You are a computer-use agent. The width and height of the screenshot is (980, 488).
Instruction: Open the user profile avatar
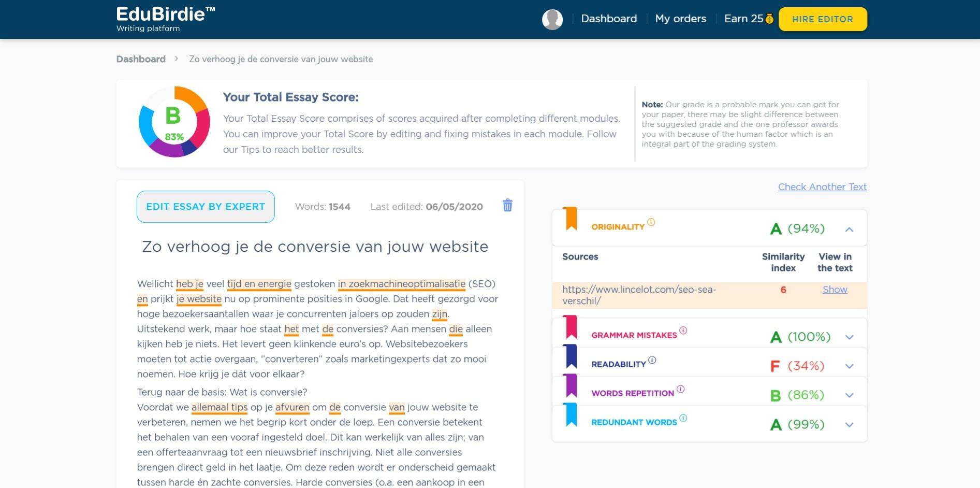point(552,19)
